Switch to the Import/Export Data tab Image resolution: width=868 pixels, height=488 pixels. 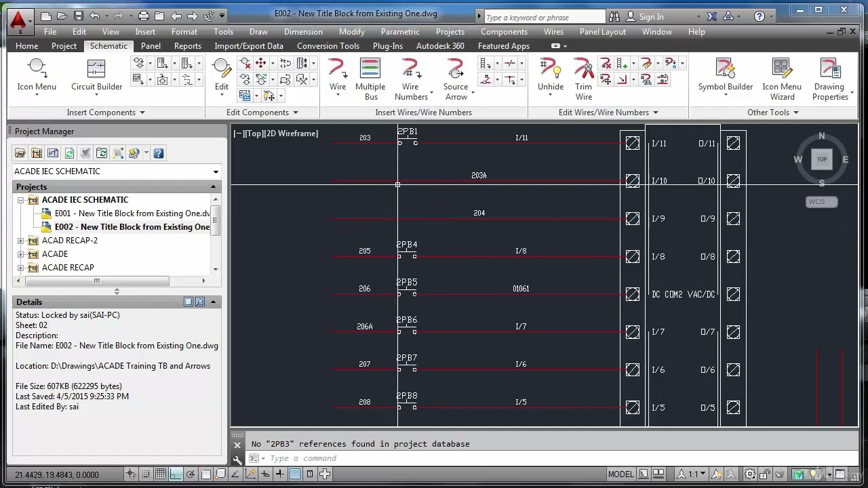[249, 46]
